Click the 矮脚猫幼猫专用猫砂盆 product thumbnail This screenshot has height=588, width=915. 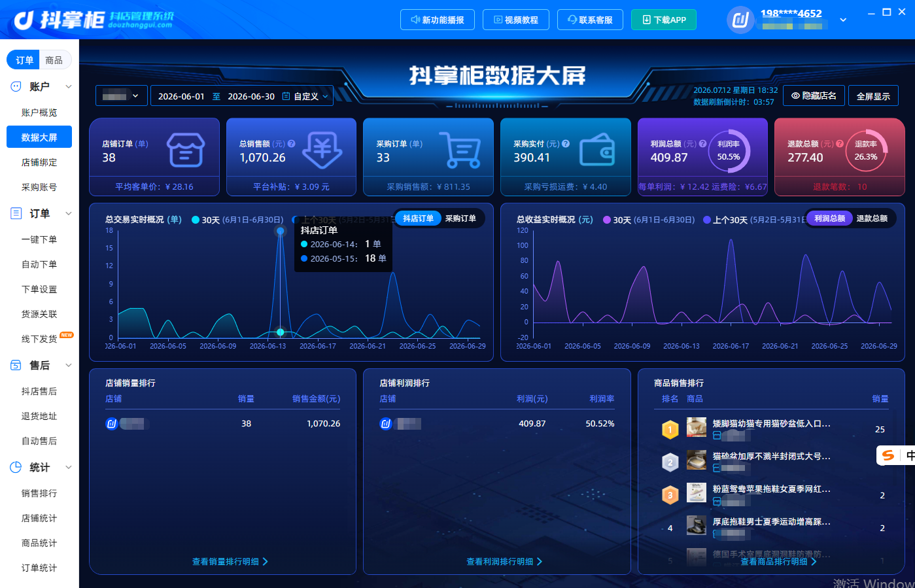pyautogui.click(x=696, y=428)
